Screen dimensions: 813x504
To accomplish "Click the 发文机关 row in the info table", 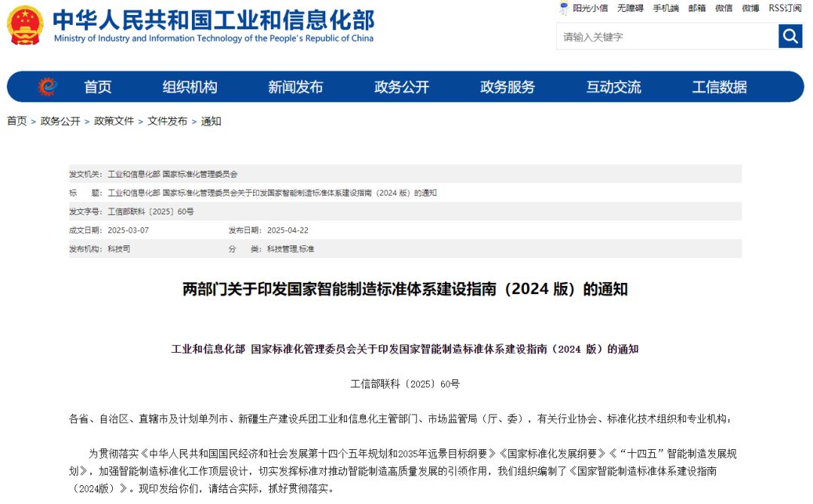I will [x=406, y=174].
